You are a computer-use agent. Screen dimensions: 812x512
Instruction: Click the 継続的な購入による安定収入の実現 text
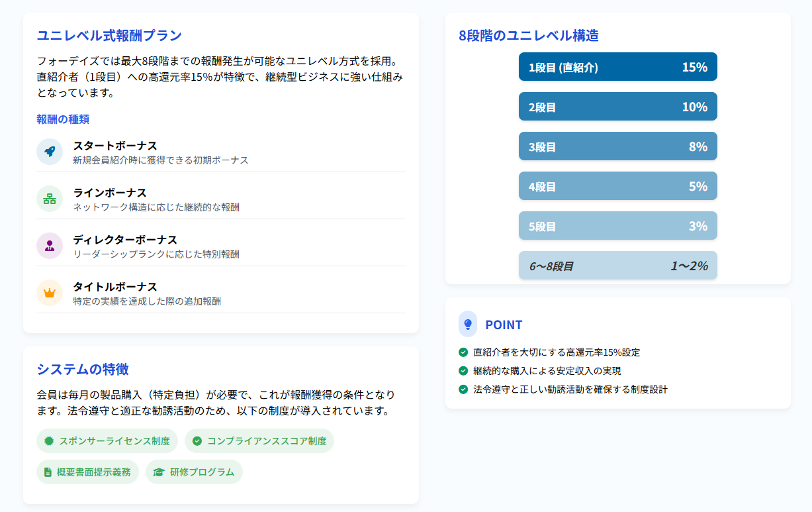point(547,371)
